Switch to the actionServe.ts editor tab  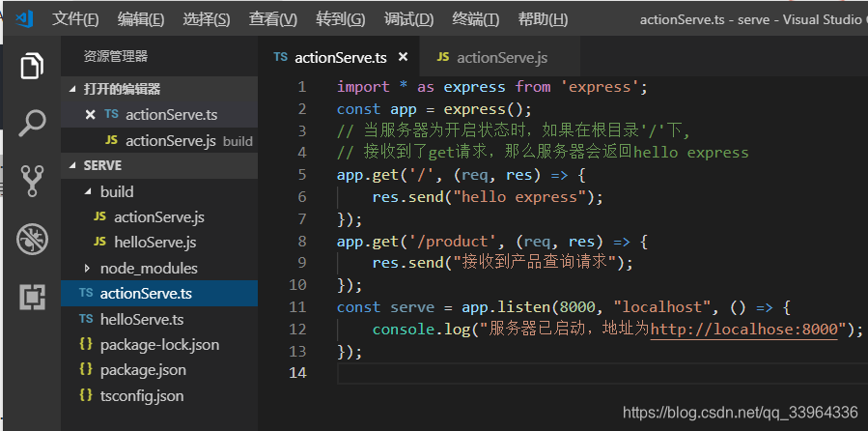[x=339, y=57]
